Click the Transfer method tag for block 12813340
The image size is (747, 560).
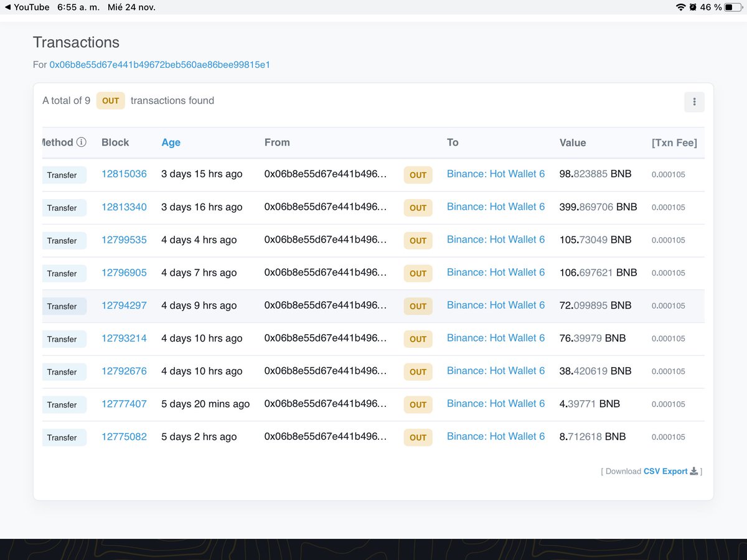point(63,208)
